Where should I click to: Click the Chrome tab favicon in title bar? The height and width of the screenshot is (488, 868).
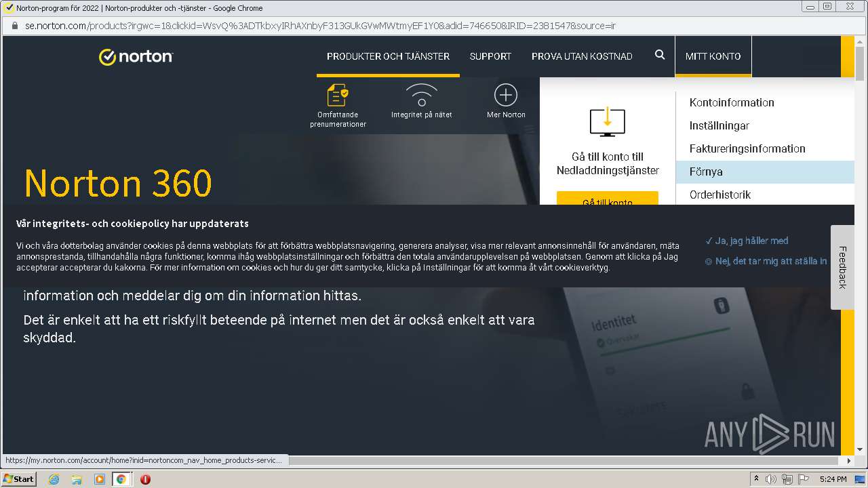[x=9, y=8]
